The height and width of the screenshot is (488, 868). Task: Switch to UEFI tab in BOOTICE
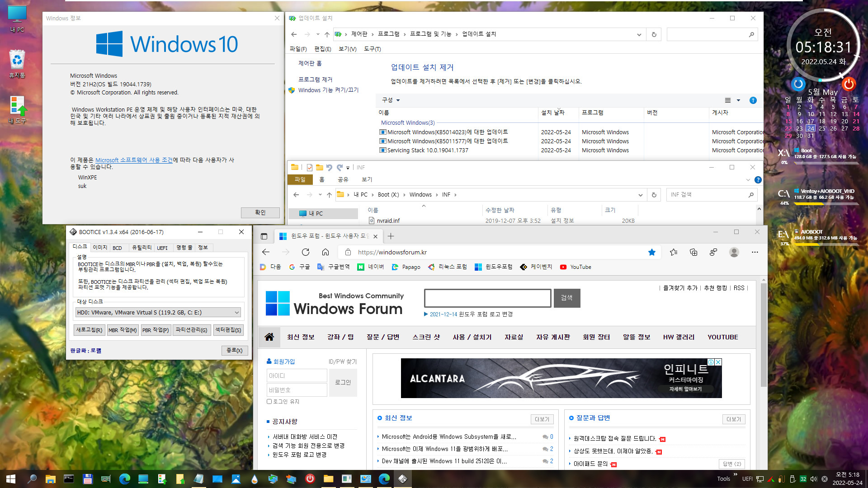click(162, 248)
